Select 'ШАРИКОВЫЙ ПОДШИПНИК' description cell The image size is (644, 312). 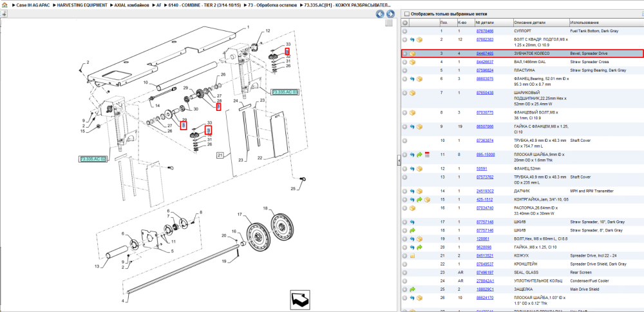pos(541,99)
